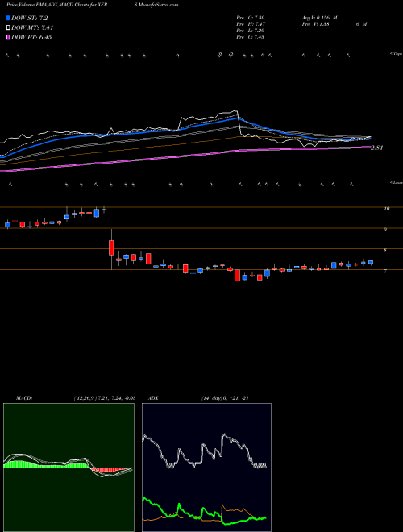Click the 'MACD:' panel title
This screenshot has height=532, width=403.
coord(23,398)
